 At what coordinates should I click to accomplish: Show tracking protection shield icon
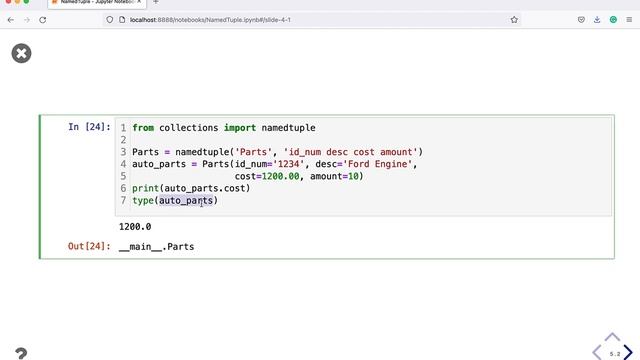(109, 20)
